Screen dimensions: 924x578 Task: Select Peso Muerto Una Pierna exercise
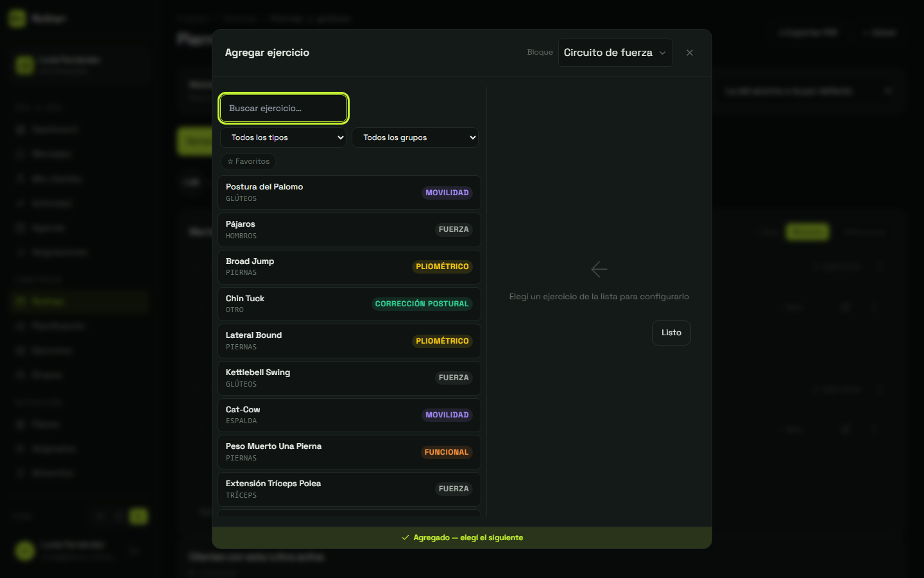tap(349, 452)
